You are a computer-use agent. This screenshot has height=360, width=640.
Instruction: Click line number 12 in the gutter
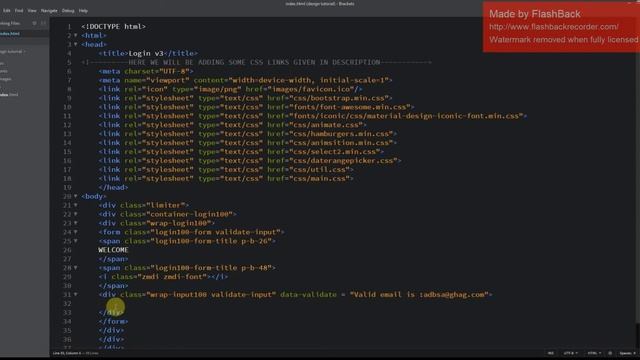(x=67, y=125)
